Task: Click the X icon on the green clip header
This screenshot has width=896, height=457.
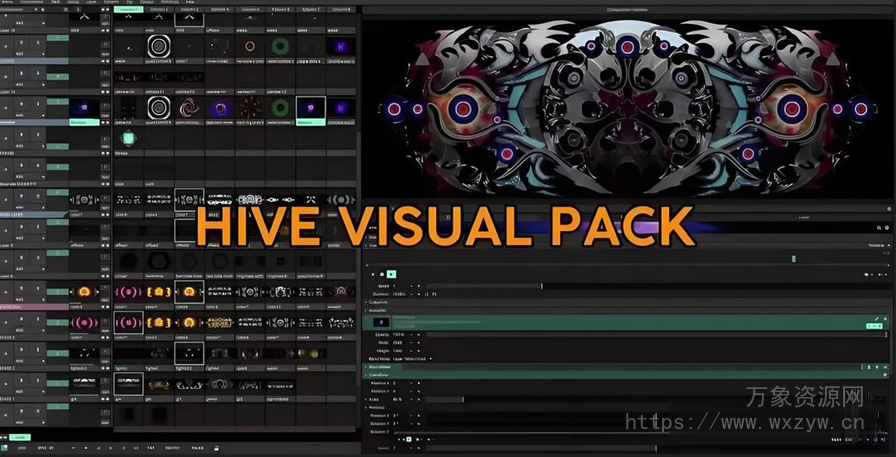Action: pos(885,319)
